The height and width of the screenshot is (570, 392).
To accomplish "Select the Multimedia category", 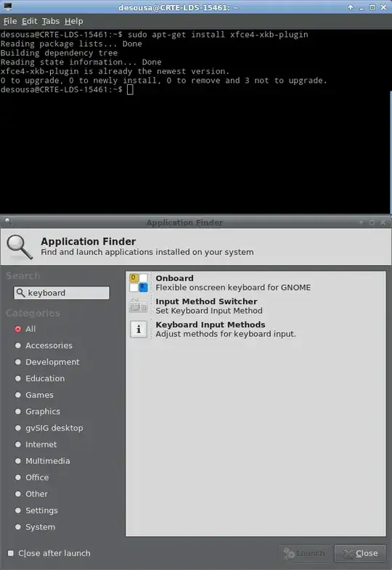I will [x=42, y=461].
